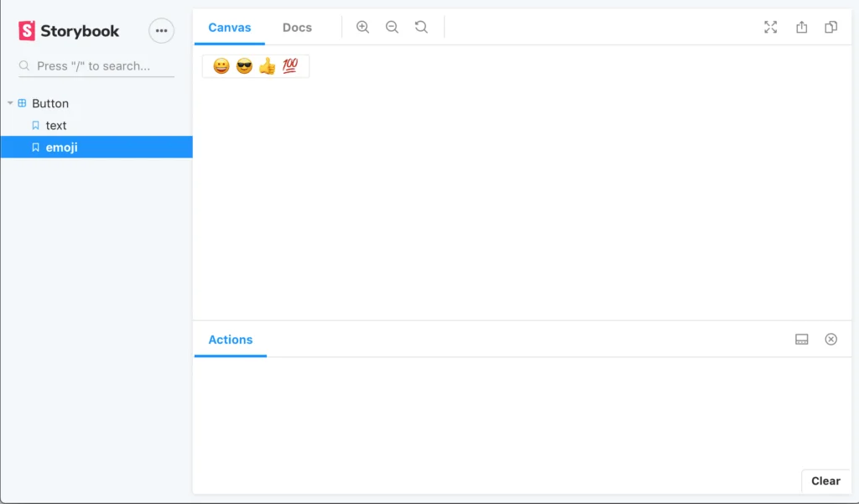Screen dimensions: 859x504
Task: Select the emoji story
Action: (96, 148)
